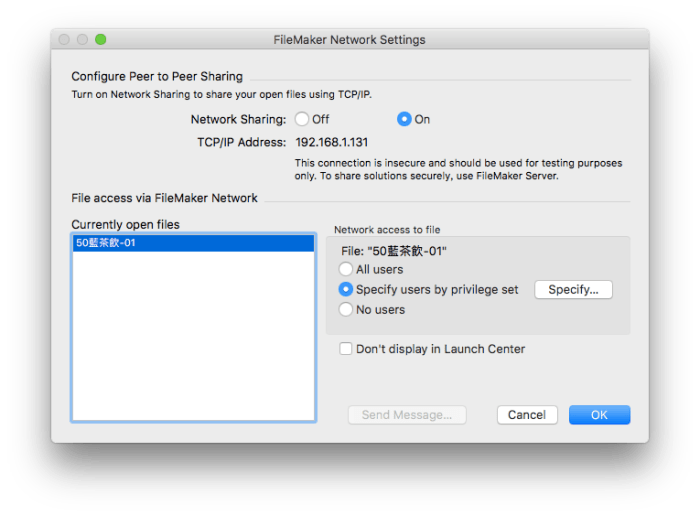Viewport: 700px width, 516px height.
Task: Select the No users option
Action: (x=346, y=309)
